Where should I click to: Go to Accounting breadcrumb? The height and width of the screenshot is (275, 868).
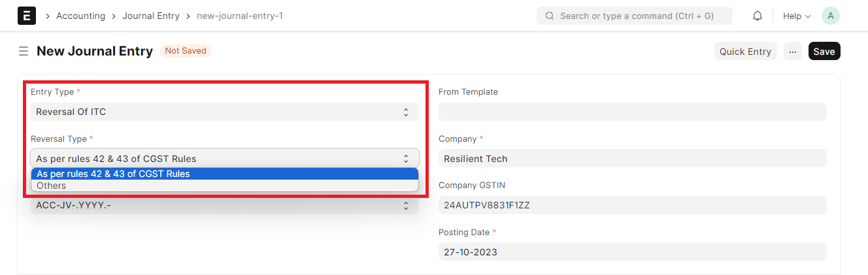[80, 16]
